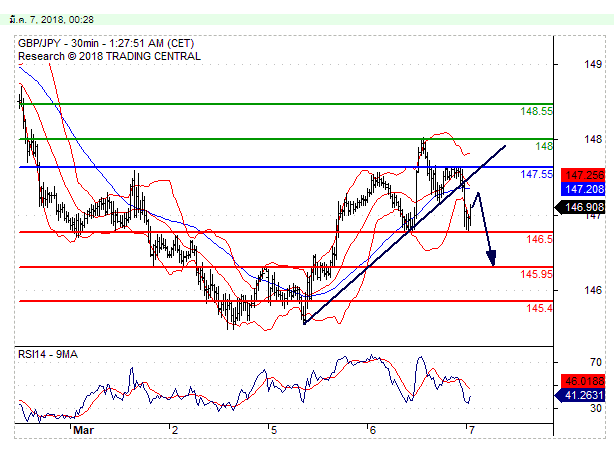The width and height of the screenshot is (614, 454).
Task: Click the blue 41.2631 RSI value tag
Action: (x=580, y=395)
